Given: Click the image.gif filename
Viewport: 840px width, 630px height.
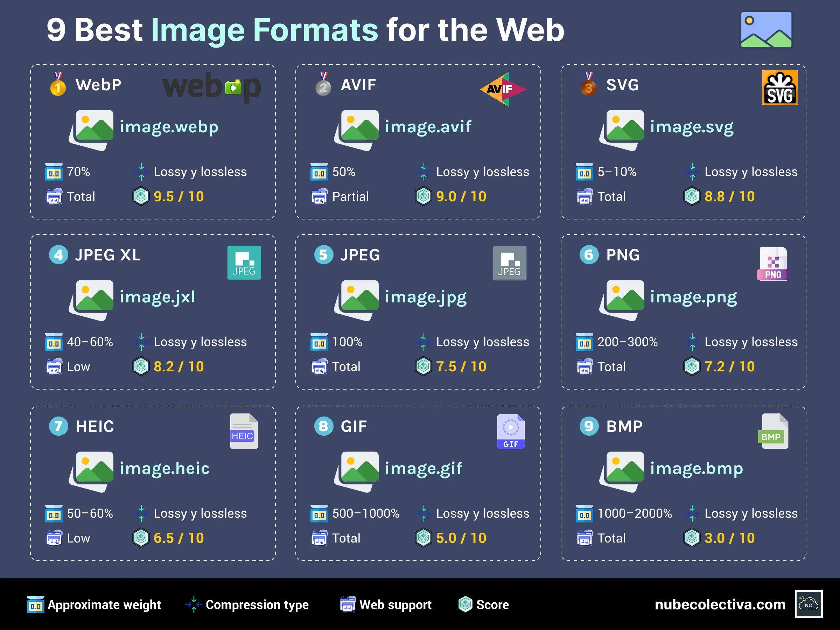Looking at the screenshot, I should pos(424,469).
